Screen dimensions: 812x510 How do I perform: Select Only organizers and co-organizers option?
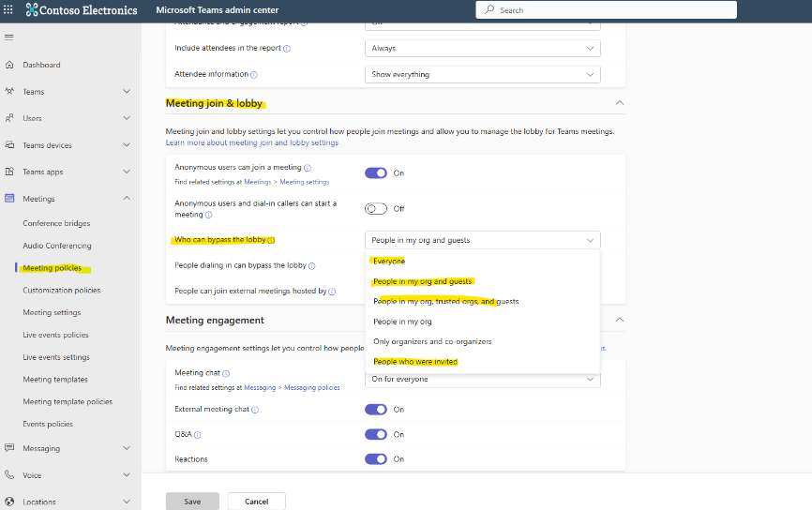(483, 342)
